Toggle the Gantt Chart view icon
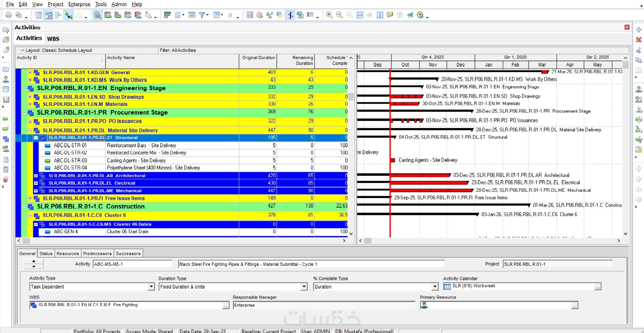The height and width of the screenshot is (333, 644). 48,15
